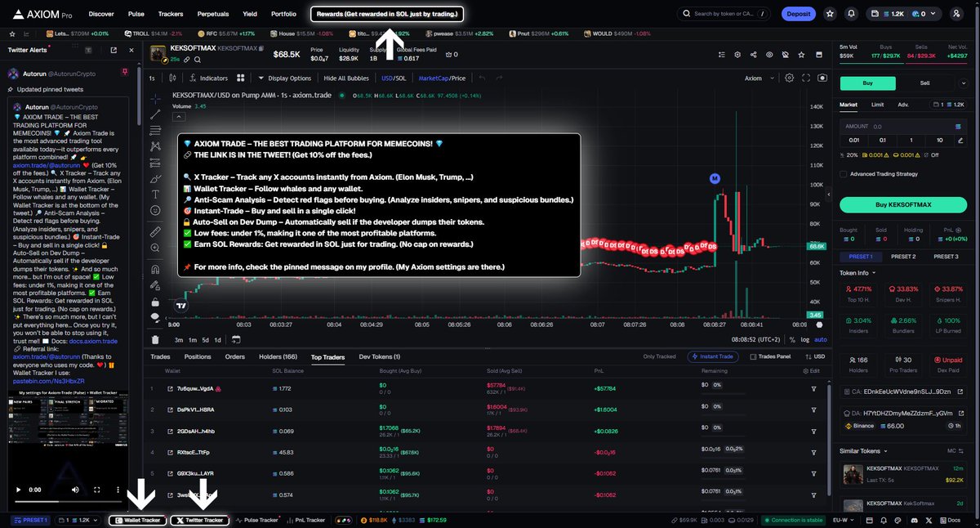The height and width of the screenshot is (528, 980).
Task: Open the candle chart type icon
Action: 173,78
